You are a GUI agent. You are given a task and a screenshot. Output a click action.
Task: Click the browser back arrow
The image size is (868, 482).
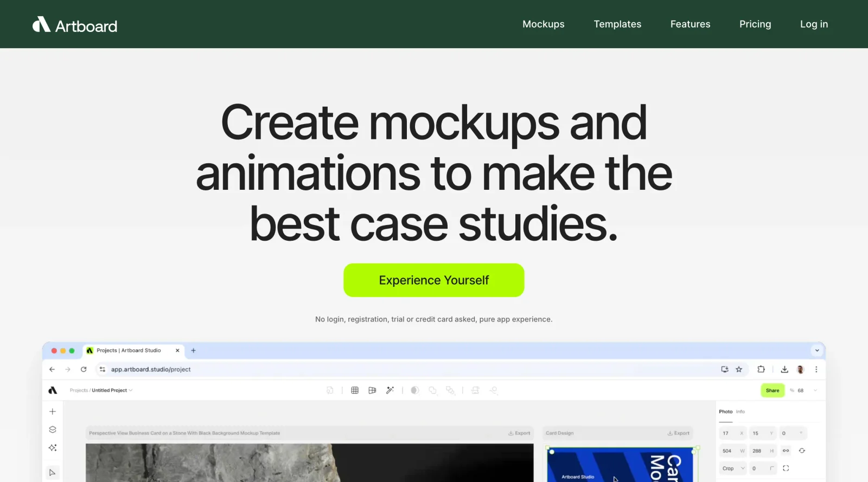click(52, 369)
